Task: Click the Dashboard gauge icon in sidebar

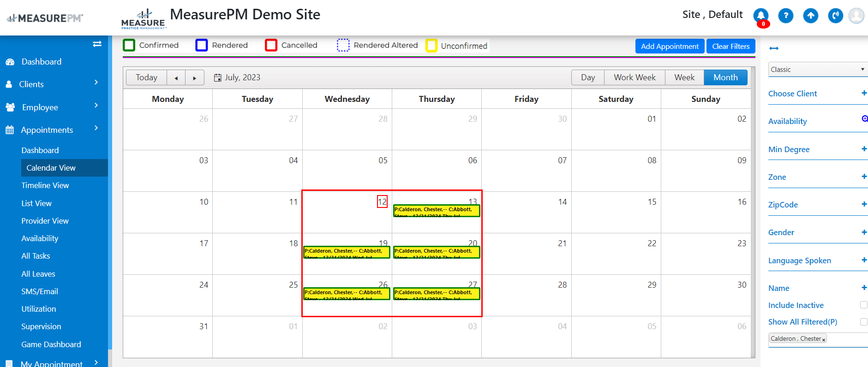Action: (10, 62)
